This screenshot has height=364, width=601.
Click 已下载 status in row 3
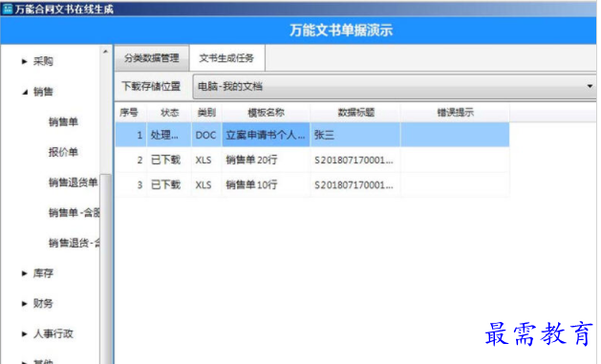point(169,185)
